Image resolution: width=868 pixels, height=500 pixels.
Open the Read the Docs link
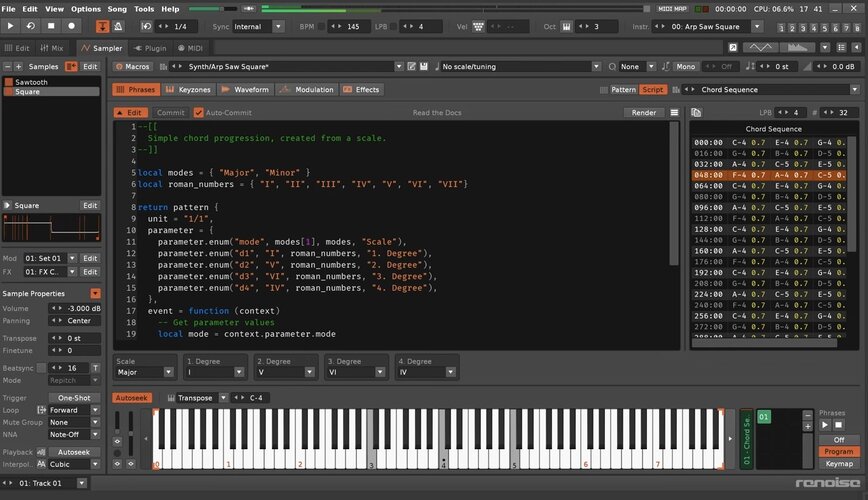[437, 112]
